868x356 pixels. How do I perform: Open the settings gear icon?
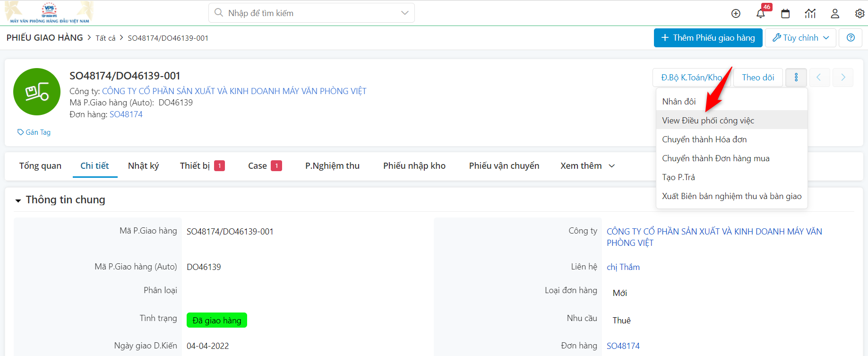860,14
